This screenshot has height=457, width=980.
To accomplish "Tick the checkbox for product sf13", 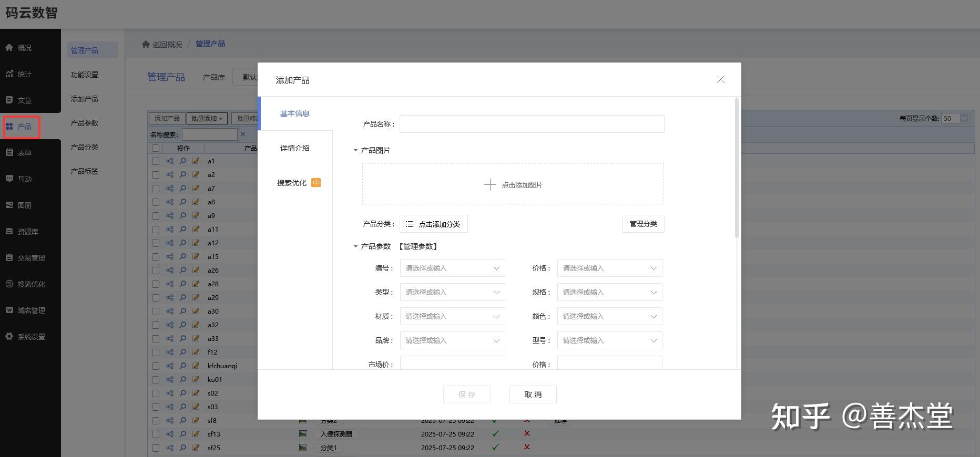I will (x=156, y=434).
